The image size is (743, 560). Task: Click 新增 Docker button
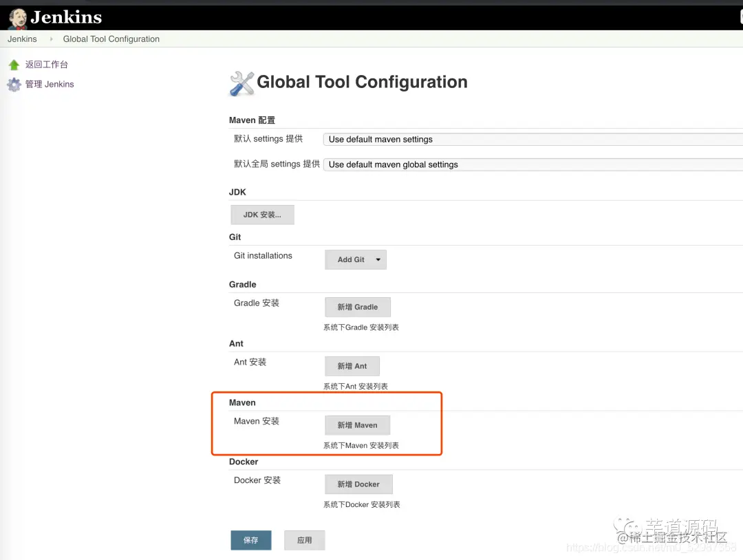[358, 484]
